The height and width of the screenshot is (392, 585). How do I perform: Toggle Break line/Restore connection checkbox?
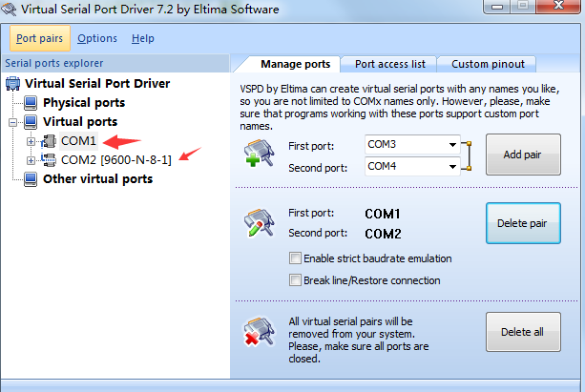pyautogui.click(x=295, y=280)
